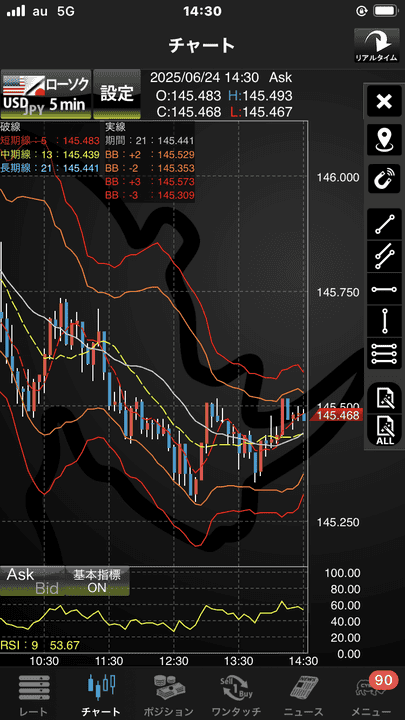This screenshot has height=720, width=405.
Task: Tap the erase ALL drawings icon
Action: [384, 430]
